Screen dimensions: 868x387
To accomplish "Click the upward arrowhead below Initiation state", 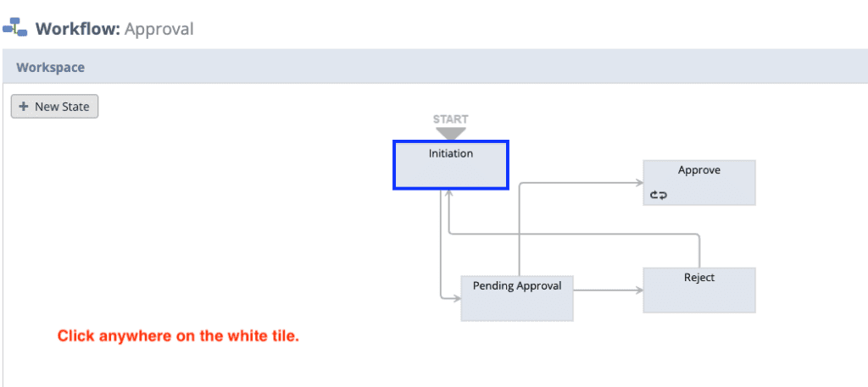I will 449,193.
